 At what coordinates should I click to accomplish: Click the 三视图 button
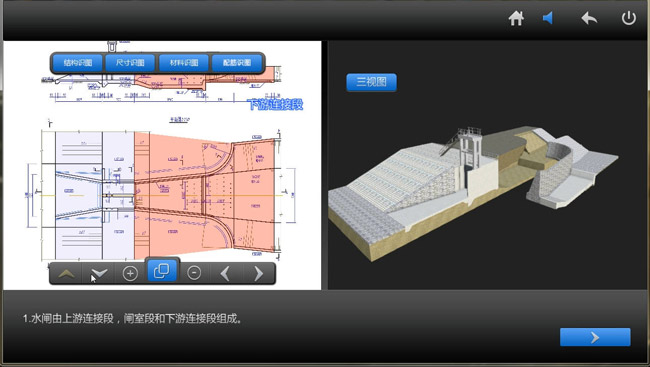click(371, 82)
